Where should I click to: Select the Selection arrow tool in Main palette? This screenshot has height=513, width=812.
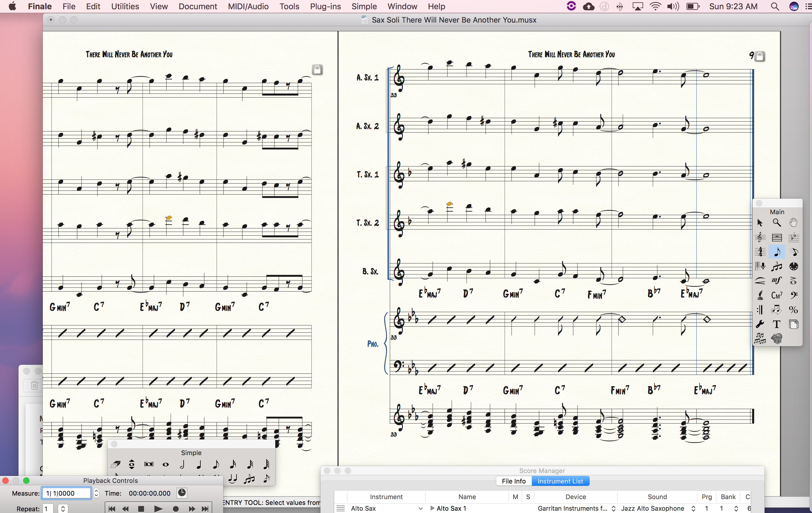tap(760, 223)
